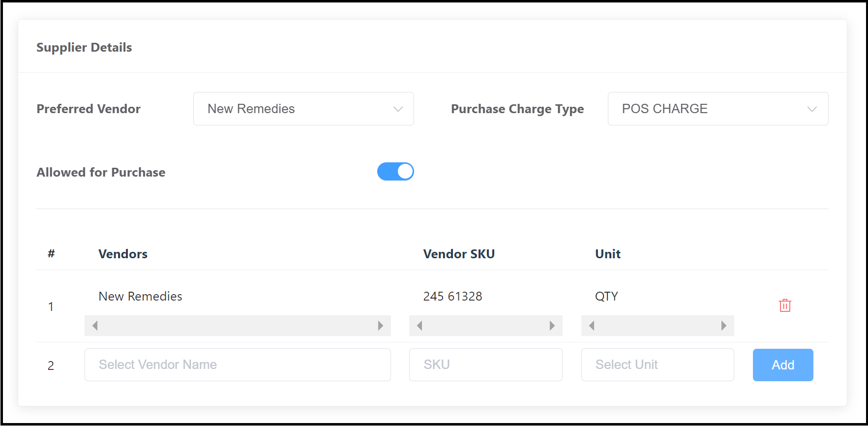Disable the Allowed for Purchase toggle
Screen dimensions: 868x426
[395, 171]
